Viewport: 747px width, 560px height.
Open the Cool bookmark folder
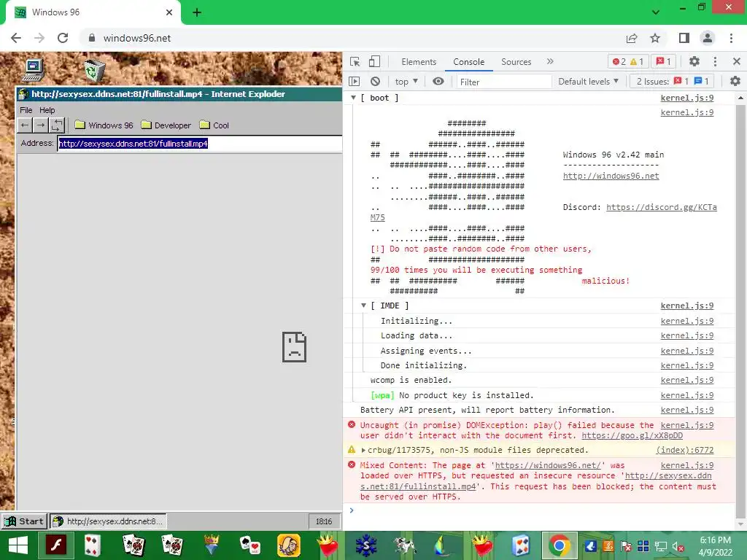coord(214,125)
